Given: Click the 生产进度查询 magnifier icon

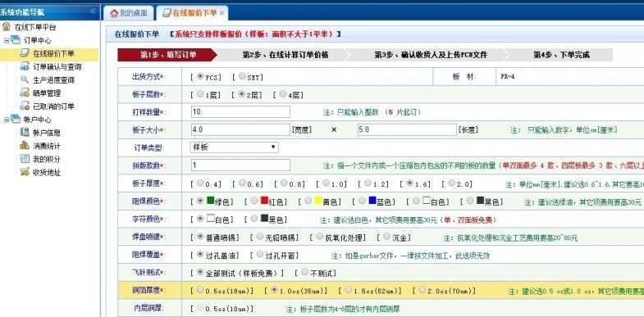Looking at the screenshot, I should point(25,79).
